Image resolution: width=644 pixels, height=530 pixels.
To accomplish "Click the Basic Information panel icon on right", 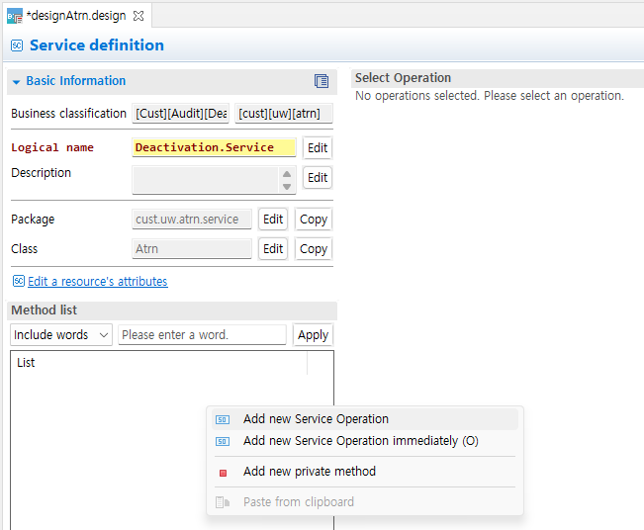I will [321, 81].
